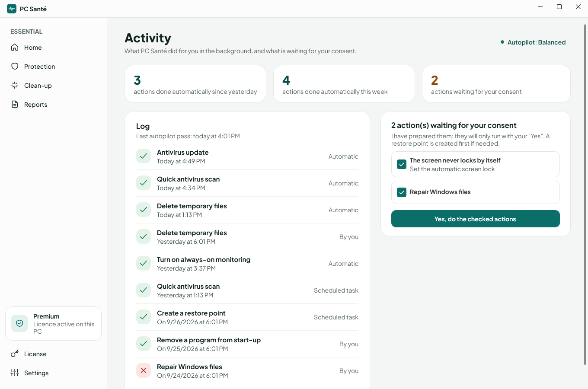588x389 pixels.
Task: Click check icon for Remove a program from start-up
Action: (144, 344)
